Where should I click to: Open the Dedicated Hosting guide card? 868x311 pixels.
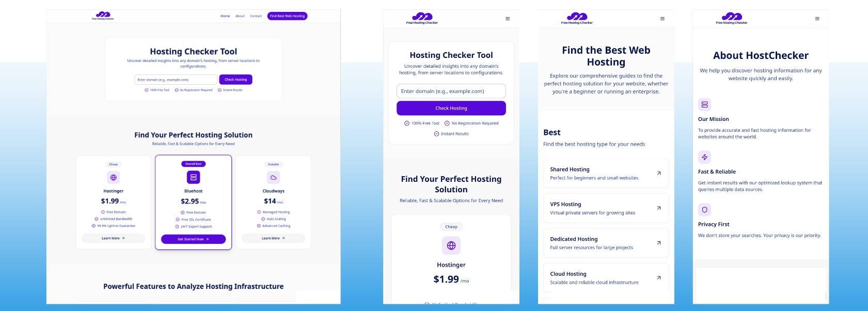(606, 243)
